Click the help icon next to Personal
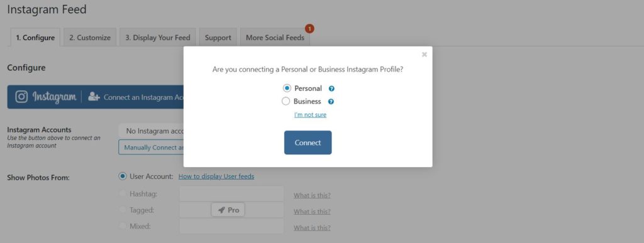Image resolution: width=644 pixels, height=243 pixels. pos(331,89)
